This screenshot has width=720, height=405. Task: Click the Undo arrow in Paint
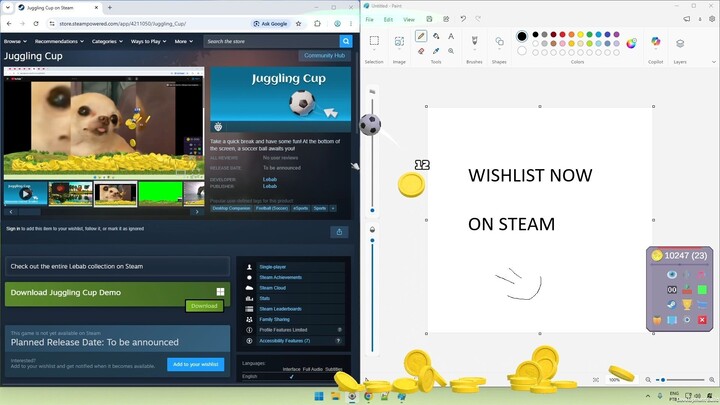(x=463, y=19)
